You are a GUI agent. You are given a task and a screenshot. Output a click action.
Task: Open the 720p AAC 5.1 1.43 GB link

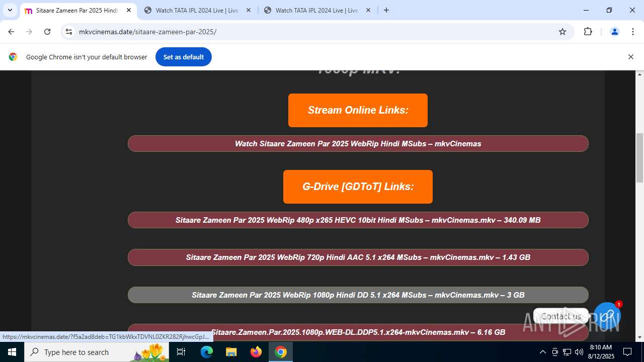pyautogui.click(x=358, y=257)
